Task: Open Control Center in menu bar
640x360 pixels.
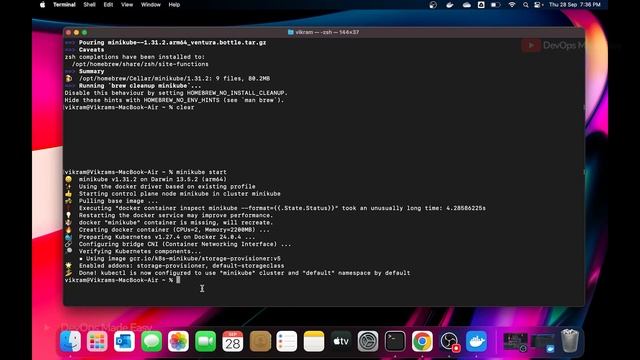Action: point(538,5)
